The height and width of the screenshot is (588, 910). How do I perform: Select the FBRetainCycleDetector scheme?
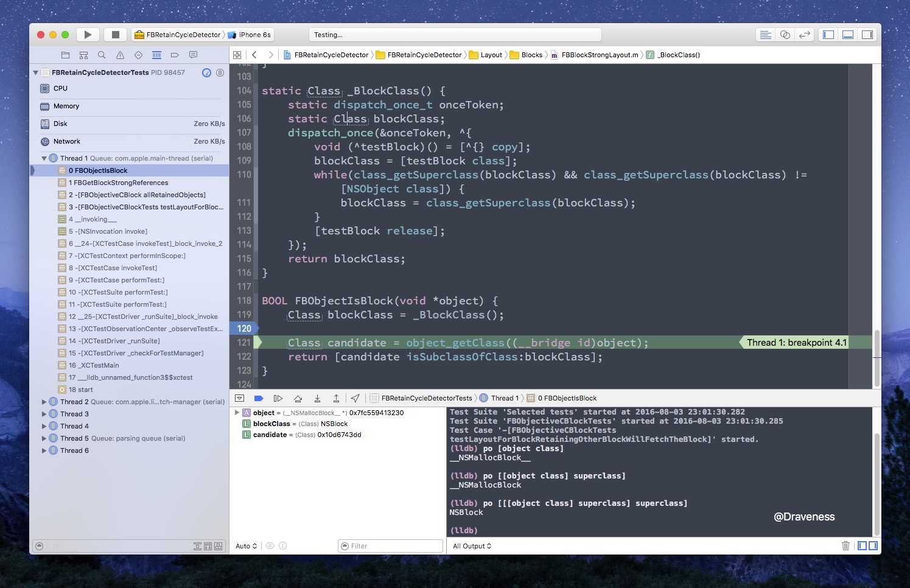coord(177,35)
